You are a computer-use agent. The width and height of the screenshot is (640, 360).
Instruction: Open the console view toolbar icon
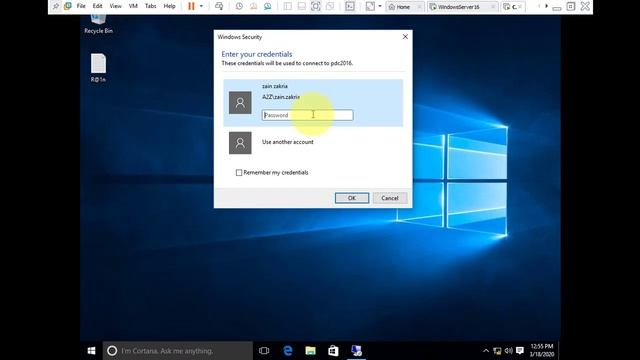tap(350, 6)
